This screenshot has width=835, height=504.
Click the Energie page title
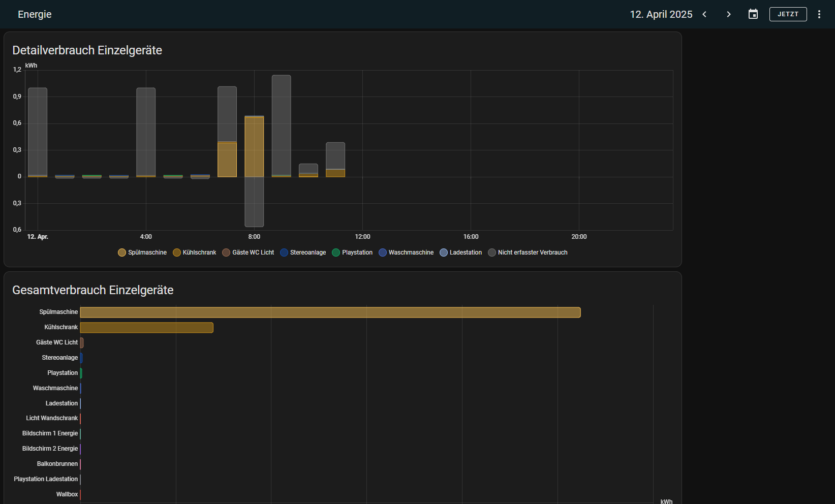pyautogui.click(x=35, y=14)
